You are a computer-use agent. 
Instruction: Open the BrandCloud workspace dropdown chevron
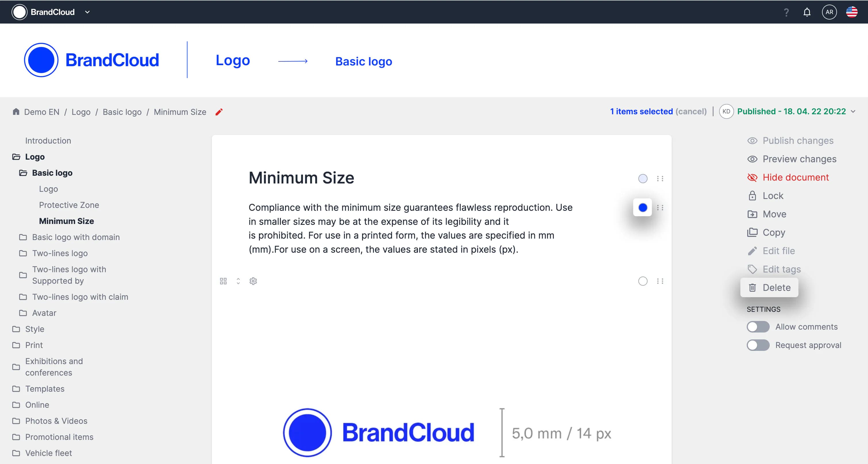coord(87,12)
